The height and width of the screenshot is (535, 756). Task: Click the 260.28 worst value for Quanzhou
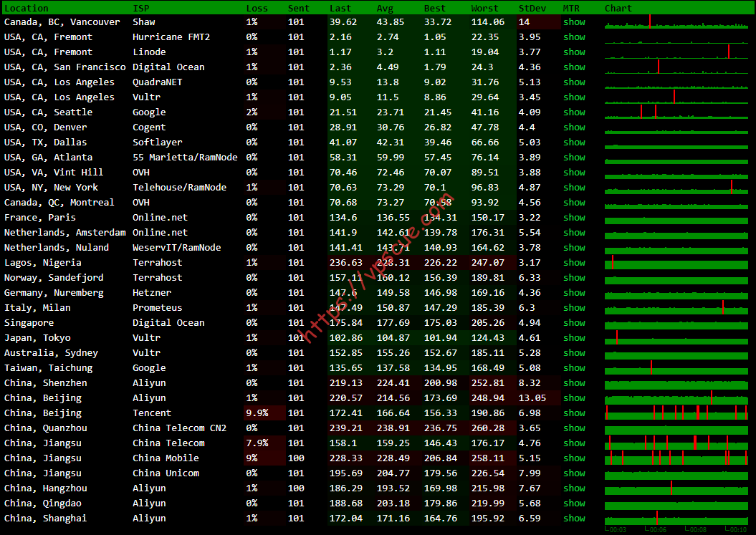pyautogui.click(x=488, y=428)
